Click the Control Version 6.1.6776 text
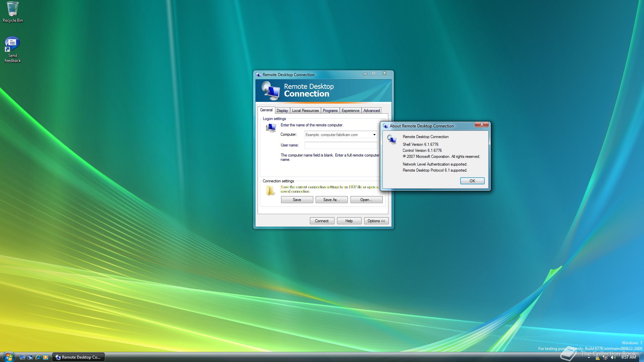The height and width of the screenshot is (362, 644). point(422,150)
